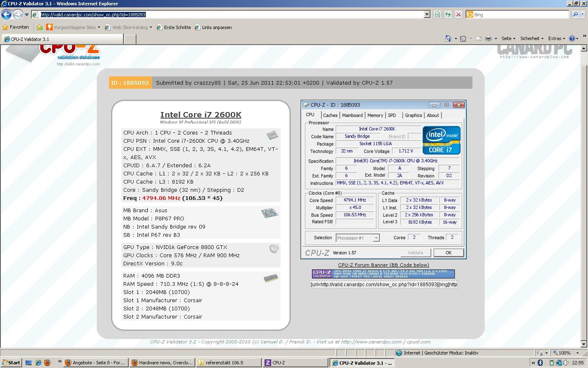Stop loading with the red X icon
588x368 pixels.
459,14
